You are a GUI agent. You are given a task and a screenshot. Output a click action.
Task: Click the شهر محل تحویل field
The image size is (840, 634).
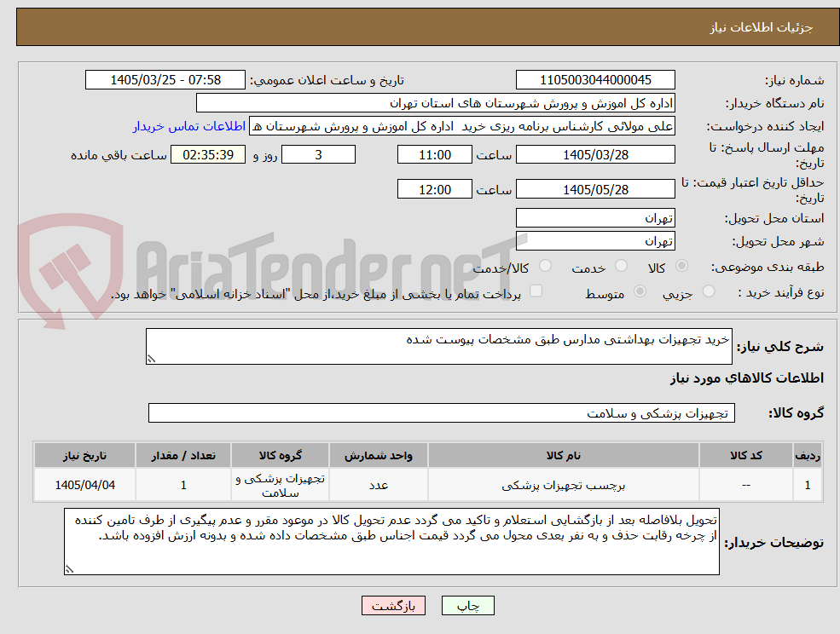pyautogui.click(x=595, y=241)
